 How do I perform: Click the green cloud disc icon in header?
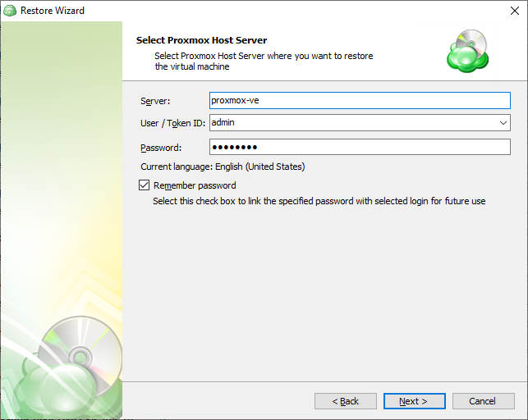click(x=468, y=51)
